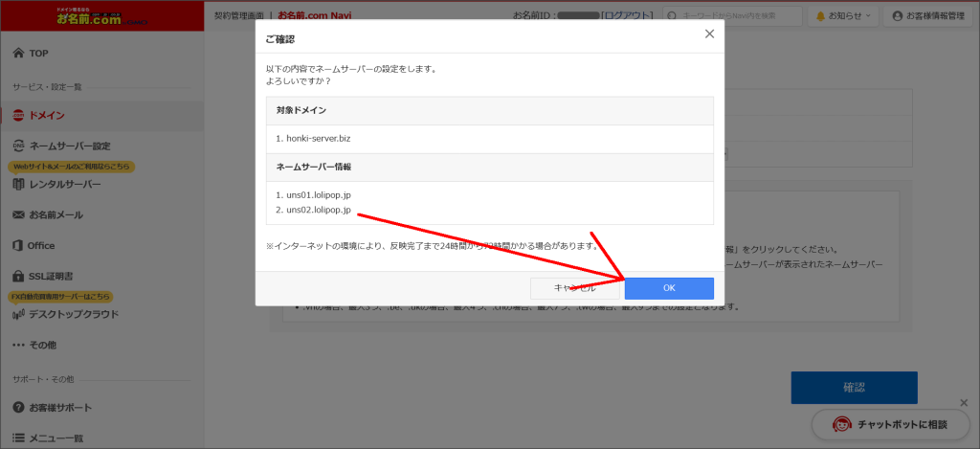Click the ネームサーバー情報 section header
980x449 pixels.
[490, 167]
